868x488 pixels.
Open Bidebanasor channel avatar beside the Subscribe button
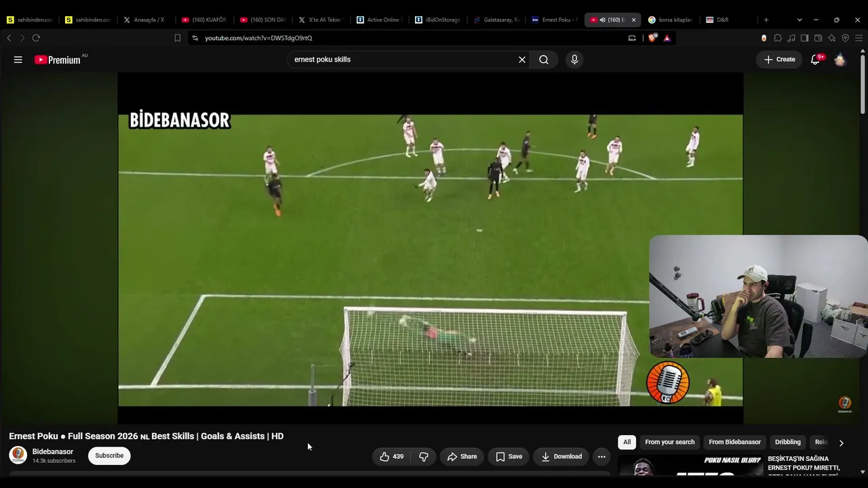coord(18,455)
